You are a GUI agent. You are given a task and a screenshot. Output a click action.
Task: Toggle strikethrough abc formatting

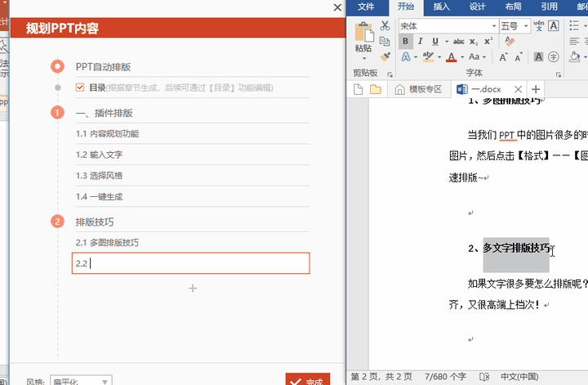[458, 42]
